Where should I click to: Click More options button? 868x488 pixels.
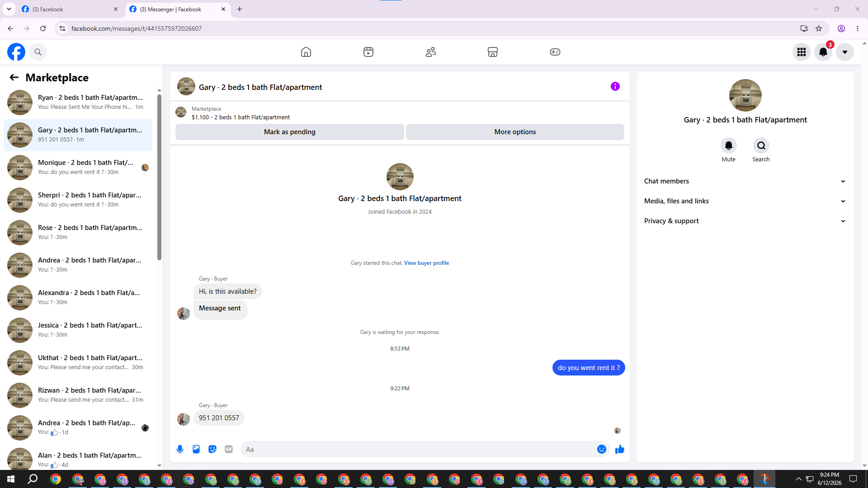click(x=515, y=132)
